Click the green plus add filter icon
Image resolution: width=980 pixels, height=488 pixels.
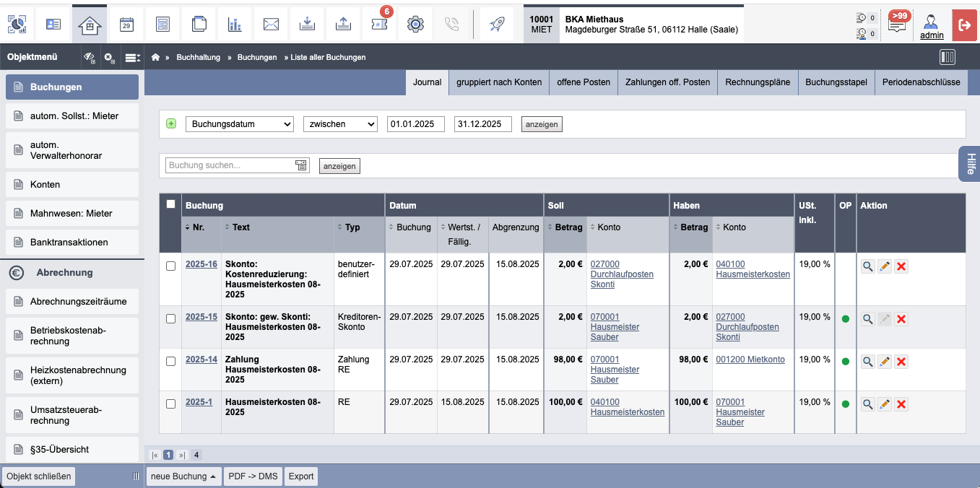(x=171, y=123)
